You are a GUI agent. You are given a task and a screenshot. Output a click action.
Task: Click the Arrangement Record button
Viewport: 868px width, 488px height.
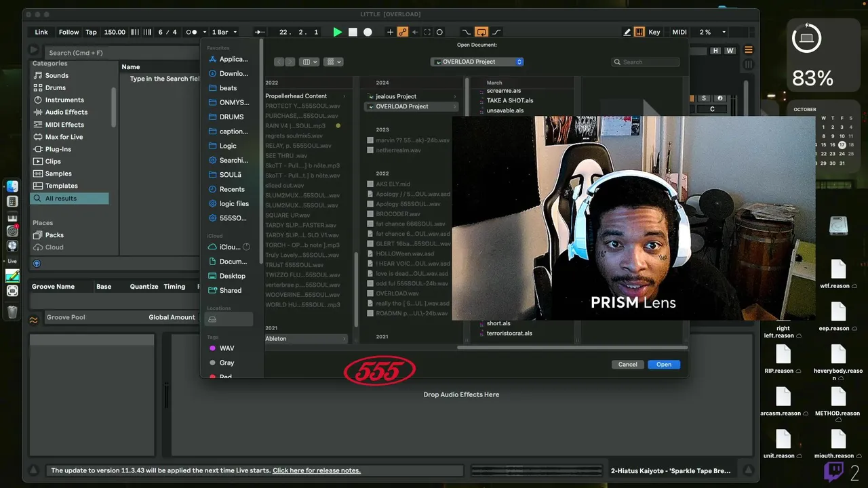coord(368,32)
